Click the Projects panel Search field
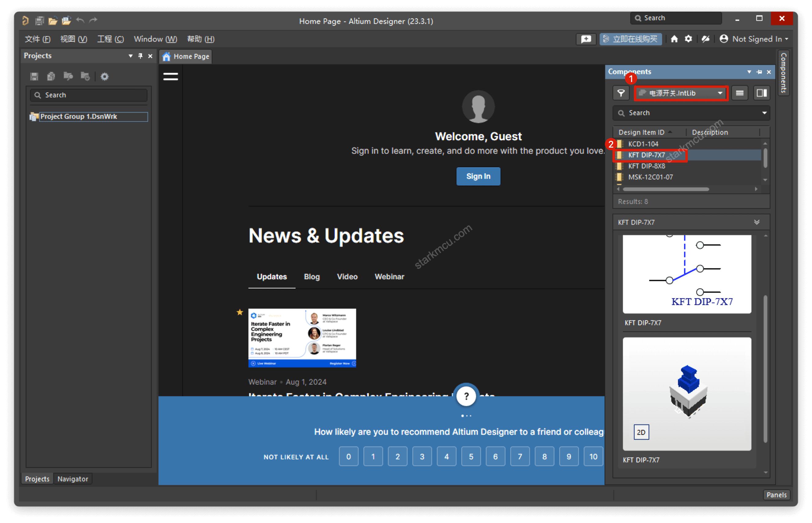The width and height of the screenshot is (812, 523). coord(88,95)
